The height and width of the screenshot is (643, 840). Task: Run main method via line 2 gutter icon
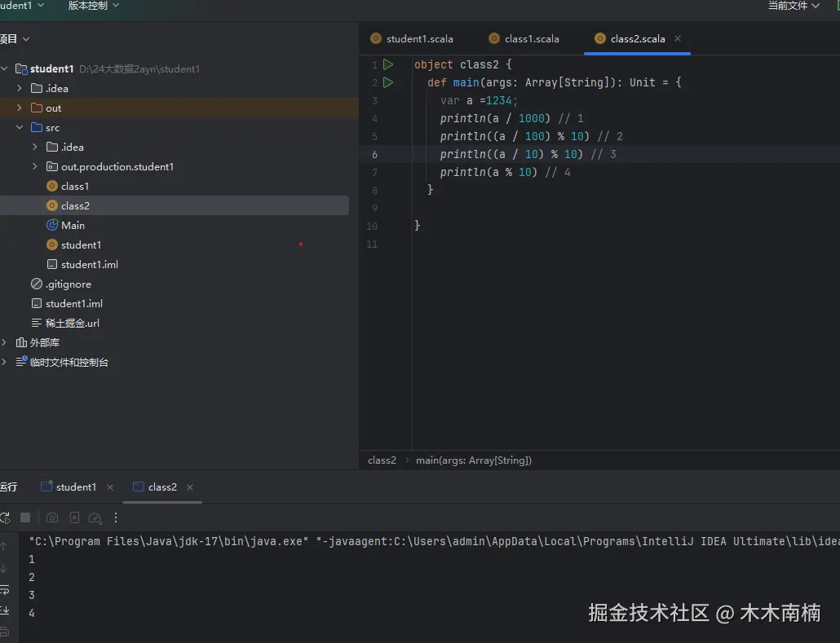point(388,82)
